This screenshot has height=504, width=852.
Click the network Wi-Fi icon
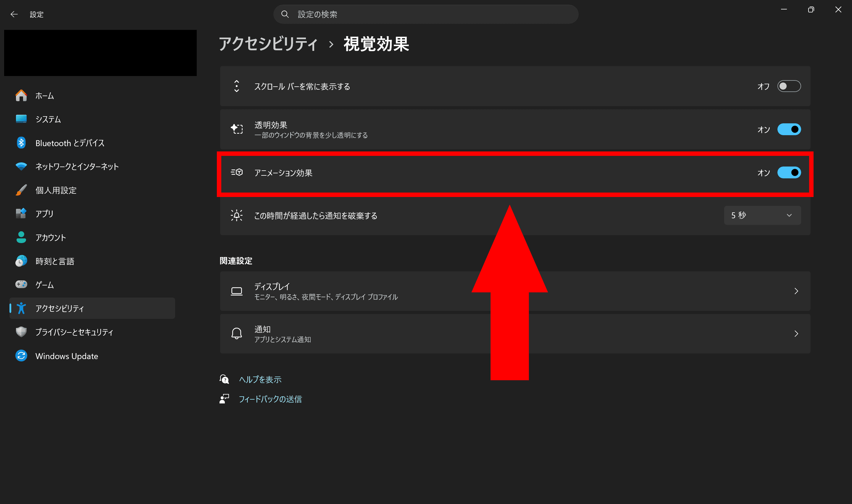(x=21, y=167)
